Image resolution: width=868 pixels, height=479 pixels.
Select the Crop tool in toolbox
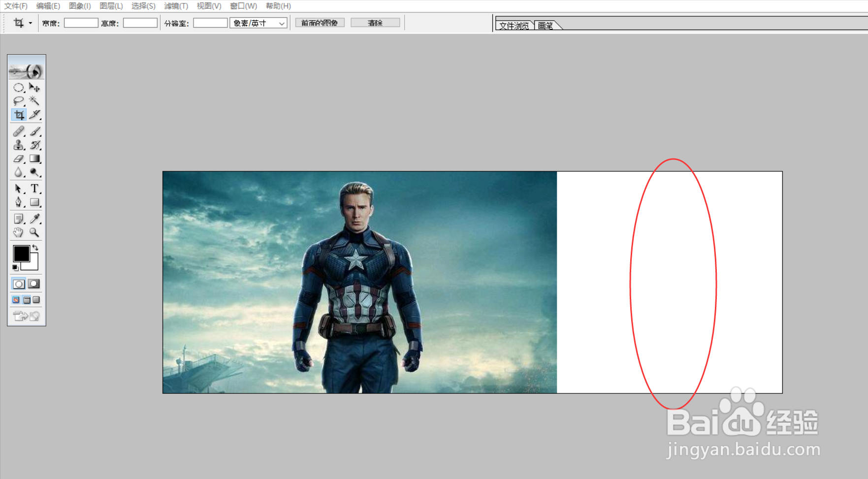pos(19,115)
